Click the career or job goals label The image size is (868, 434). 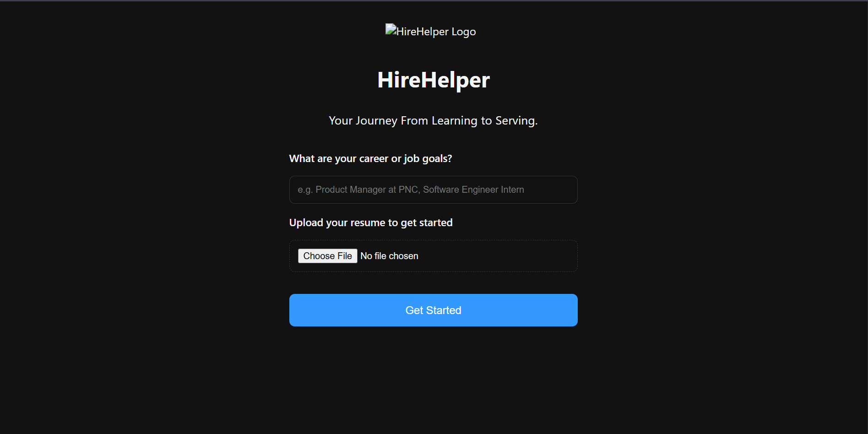tap(370, 159)
